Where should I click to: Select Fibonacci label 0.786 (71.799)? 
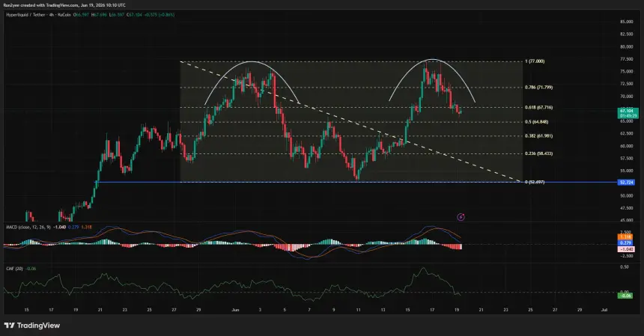click(x=538, y=88)
